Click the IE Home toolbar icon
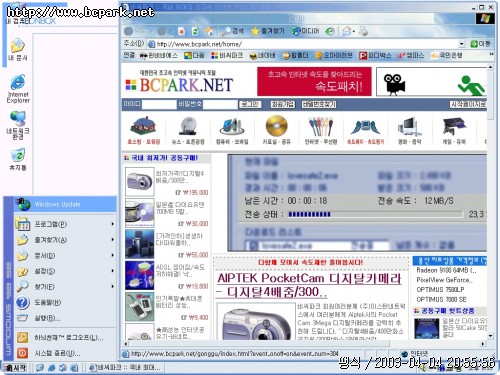This screenshot has height=375, width=500. pyautogui.click(x=210, y=31)
